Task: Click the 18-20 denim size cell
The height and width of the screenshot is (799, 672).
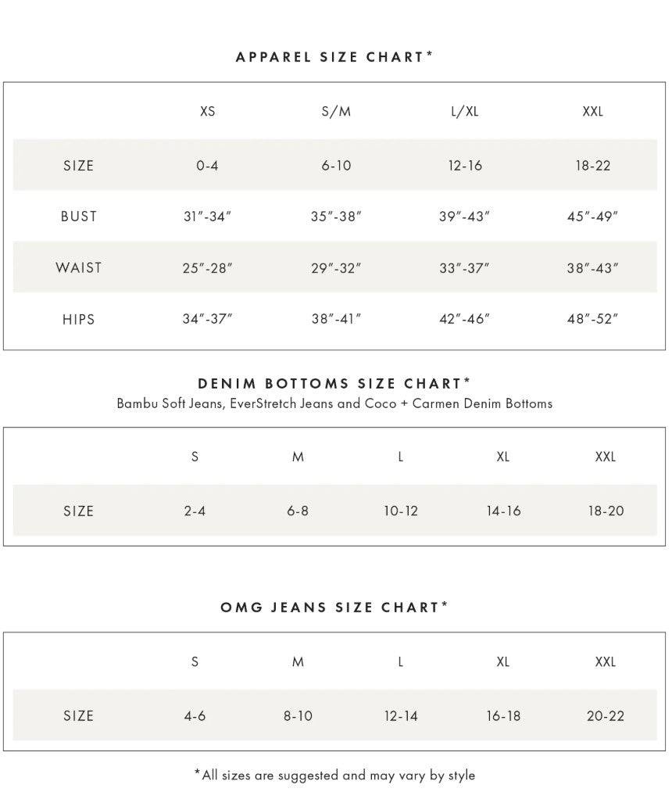Action: [x=606, y=511]
